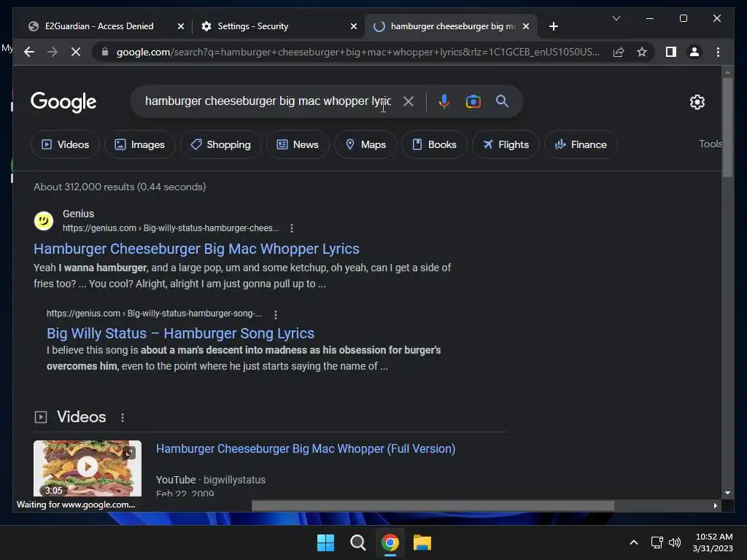Open network status in tray
The height and width of the screenshot is (560, 747).
coord(657,542)
